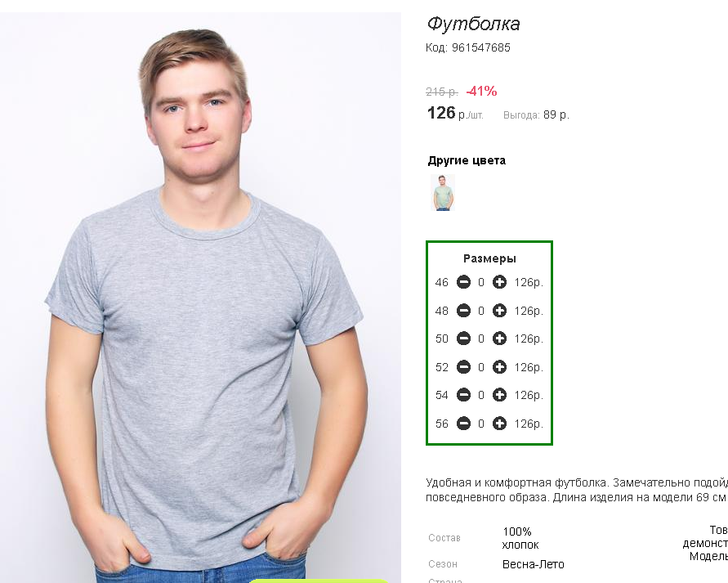Click the quantity field for size 46
Image resolution: width=728 pixels, height=583 pixels.
[481, 282]
